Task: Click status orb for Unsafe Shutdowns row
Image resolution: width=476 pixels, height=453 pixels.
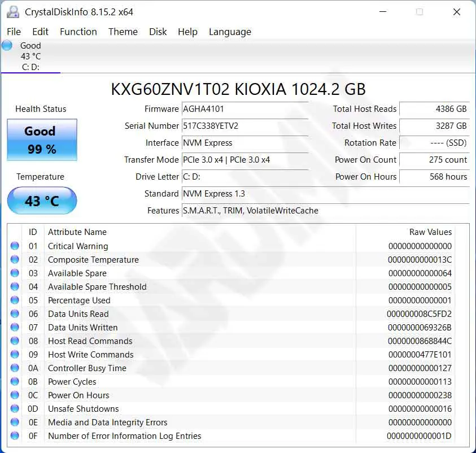Action: click(x=15, y=409)
